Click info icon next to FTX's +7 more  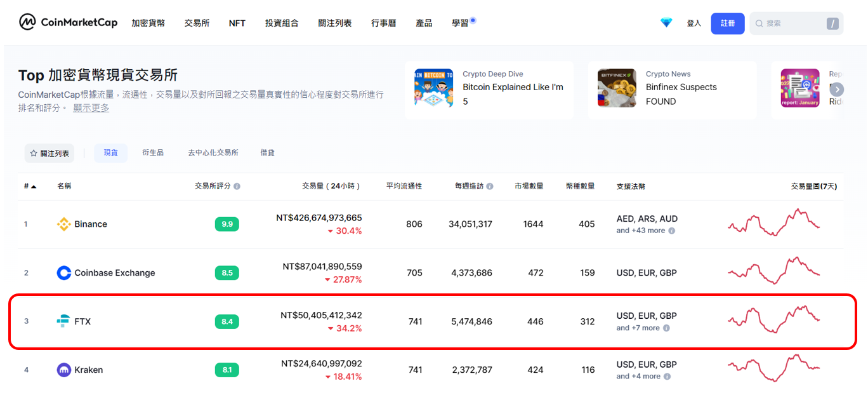pyautogui.click(x=666, y=328)
